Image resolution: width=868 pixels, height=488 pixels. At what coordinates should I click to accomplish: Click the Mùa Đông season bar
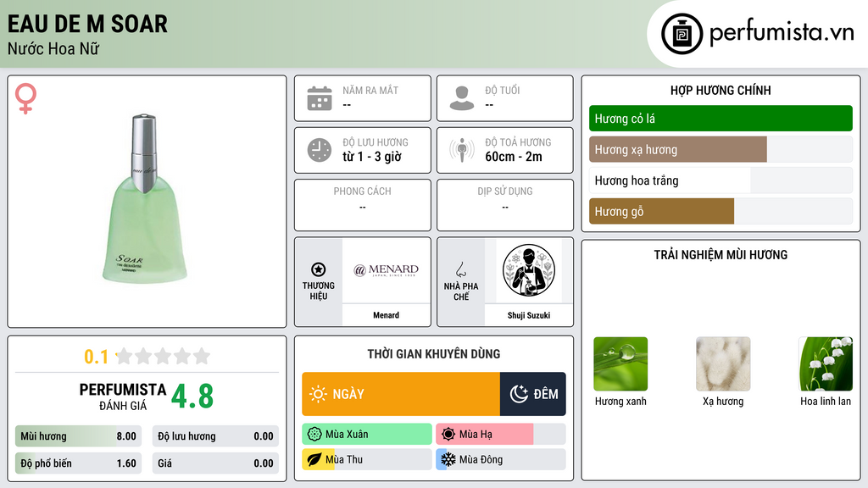(500, 460)
